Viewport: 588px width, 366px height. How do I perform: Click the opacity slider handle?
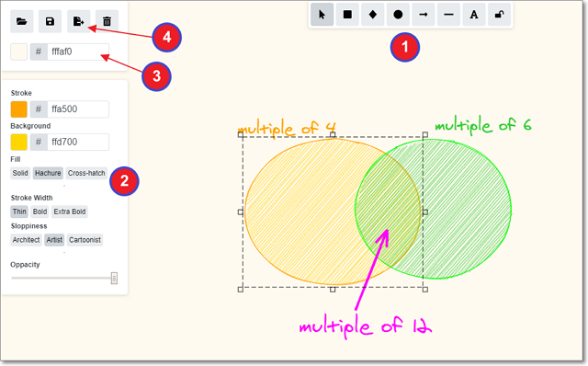pyautogui.click(x=114, y=278)
